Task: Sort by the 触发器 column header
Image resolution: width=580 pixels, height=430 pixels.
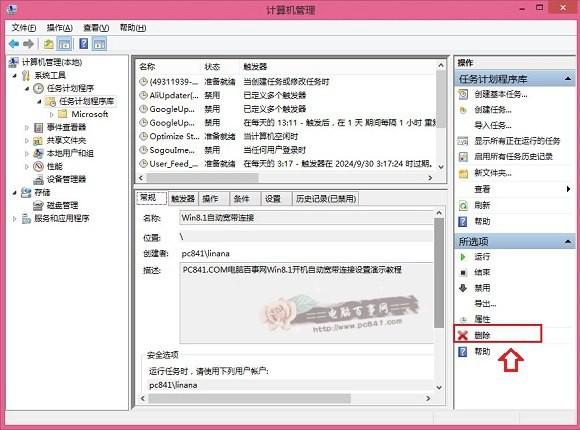Action: 255,67
